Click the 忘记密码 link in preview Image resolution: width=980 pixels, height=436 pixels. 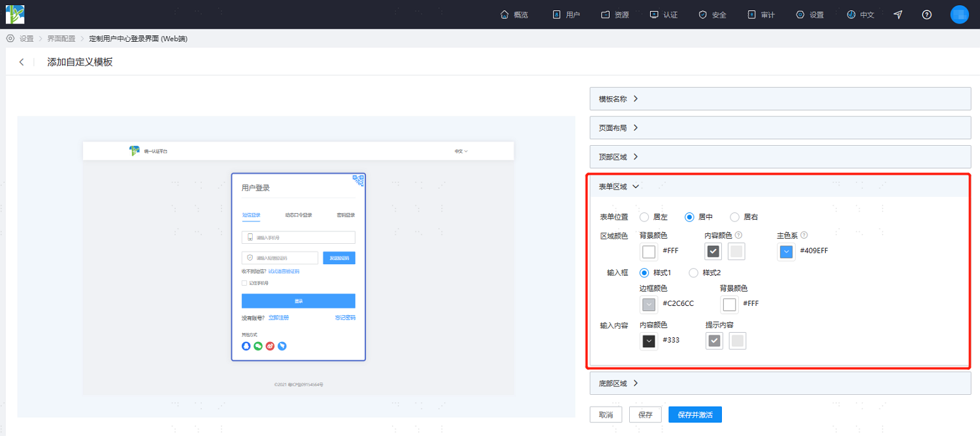345,318
